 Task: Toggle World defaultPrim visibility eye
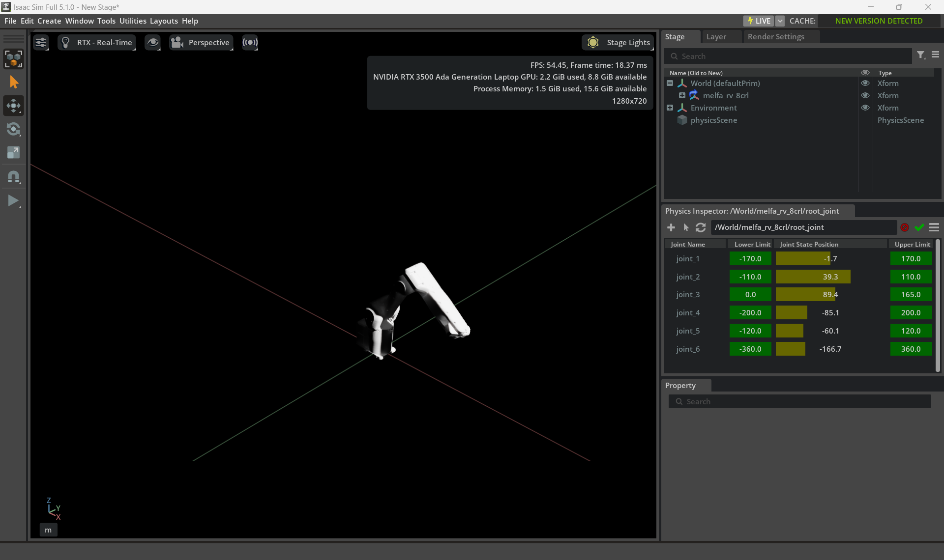click(x=865, y=83)
